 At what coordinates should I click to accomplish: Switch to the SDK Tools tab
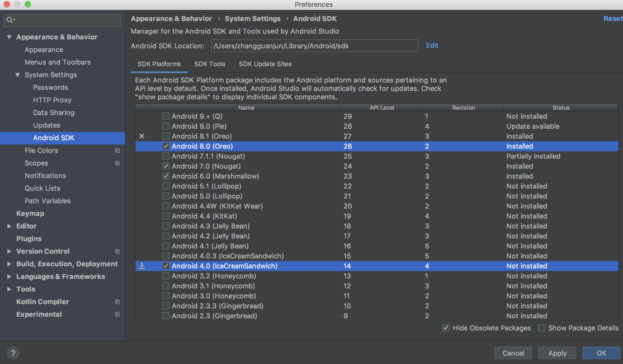210,64
